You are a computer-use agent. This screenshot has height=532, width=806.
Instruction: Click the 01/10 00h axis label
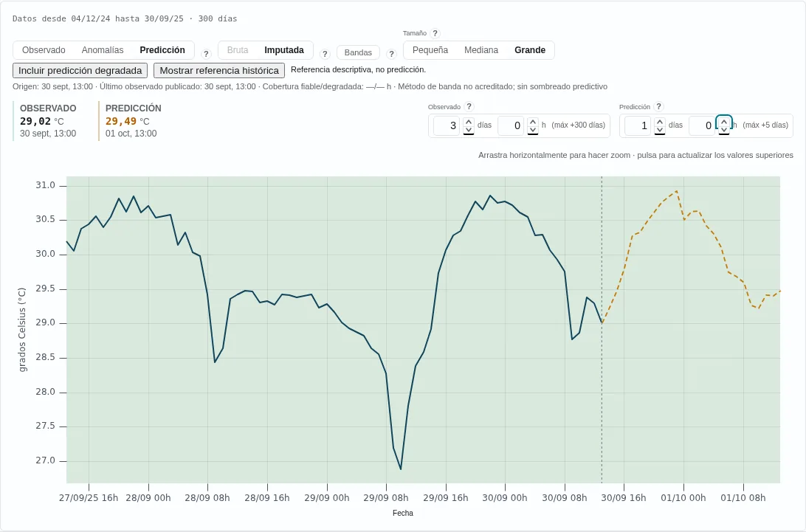pyautogui.click(x=683, y=497)
